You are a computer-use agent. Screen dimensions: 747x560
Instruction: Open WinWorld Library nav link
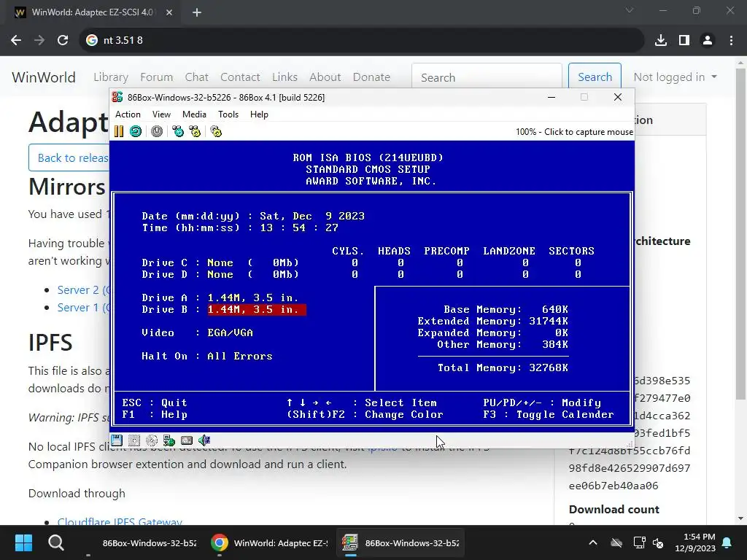click(111, 77)
